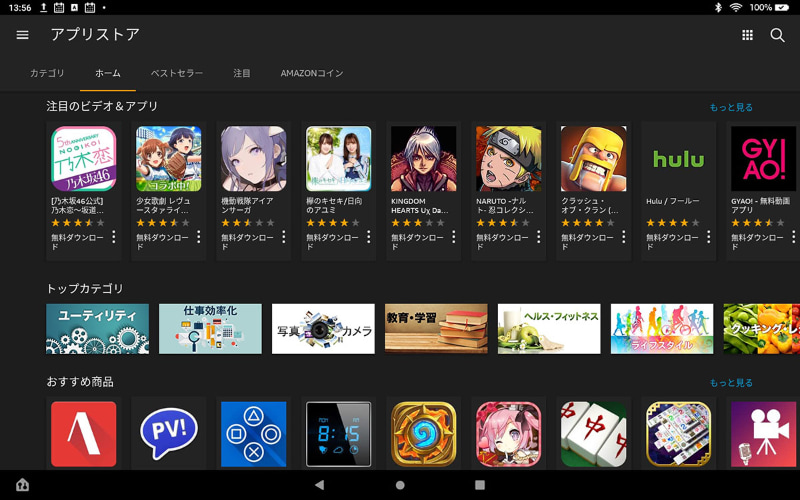
Task: Open the ユーティリティ category banner
Action: point(97,329)
